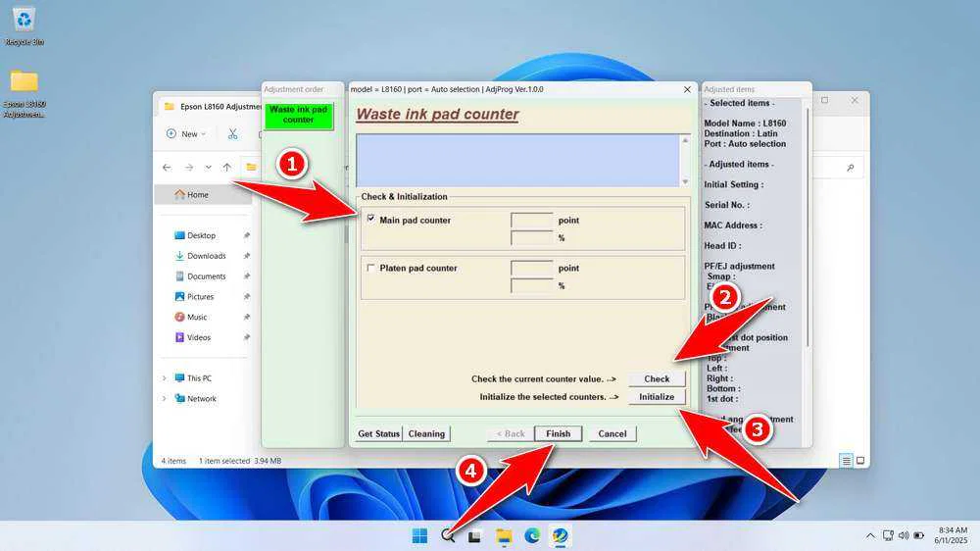Viewport: 980px width, 551px height.
Task: Click the Cut scissors icon in File Explorer
Action: (232, 134)
